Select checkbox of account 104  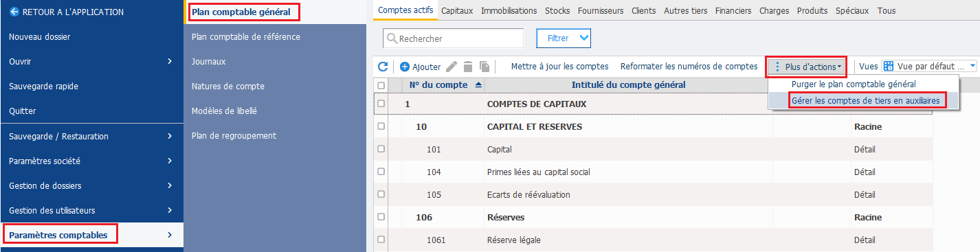pos(381,172)
